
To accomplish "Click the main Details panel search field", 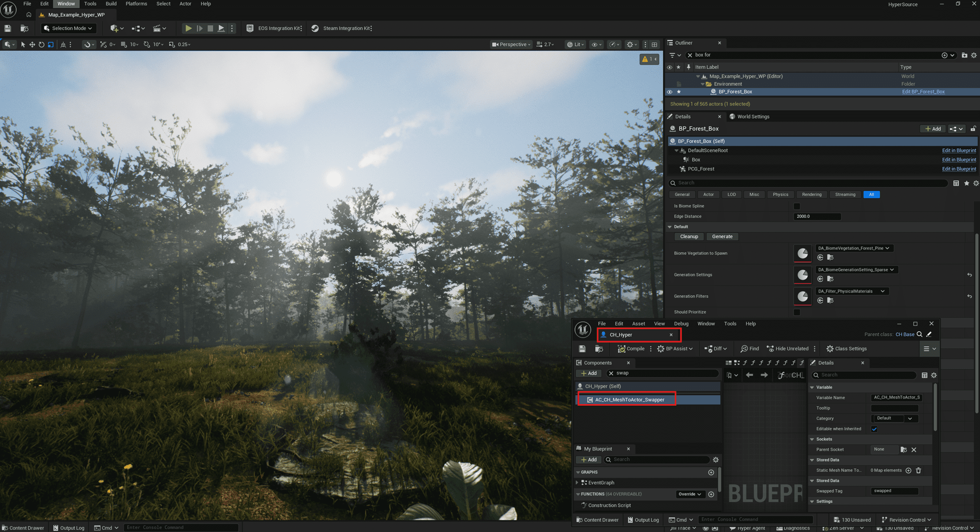I will tap(808, 183).
